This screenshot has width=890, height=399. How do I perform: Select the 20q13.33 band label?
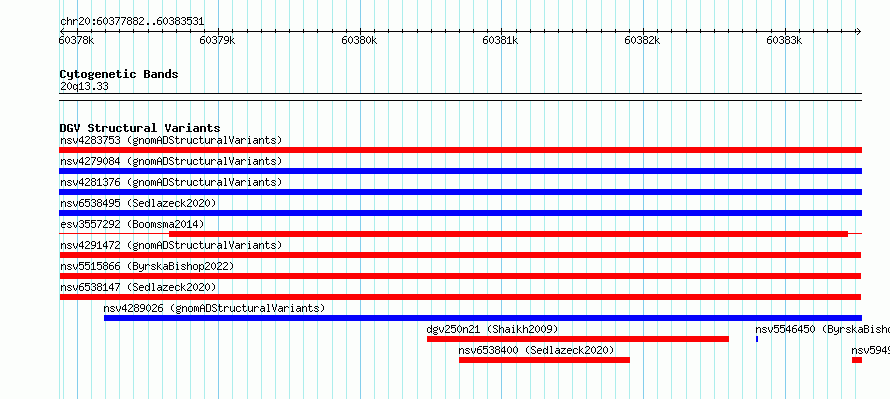click(x=84, y=87)
